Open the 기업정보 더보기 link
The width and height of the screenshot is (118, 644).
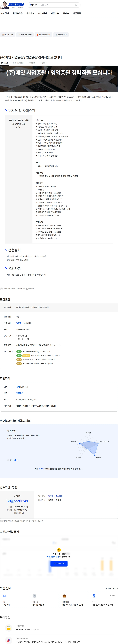(111, 588)
